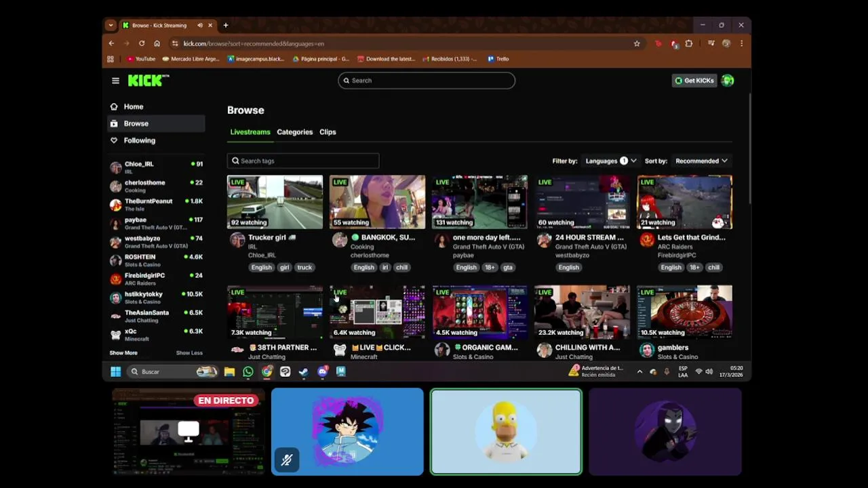Switch to the Livestreams tab
Image resolution: width=868 pixels, height=488 pixels.
click(250, 132)
